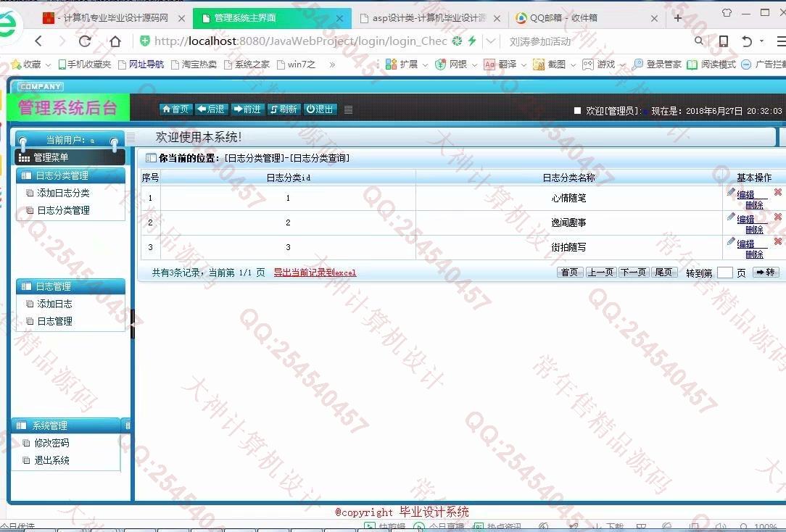Open 截图 screenshot tool
Viewport: 786px width, 532px height.
click(550, 64)
